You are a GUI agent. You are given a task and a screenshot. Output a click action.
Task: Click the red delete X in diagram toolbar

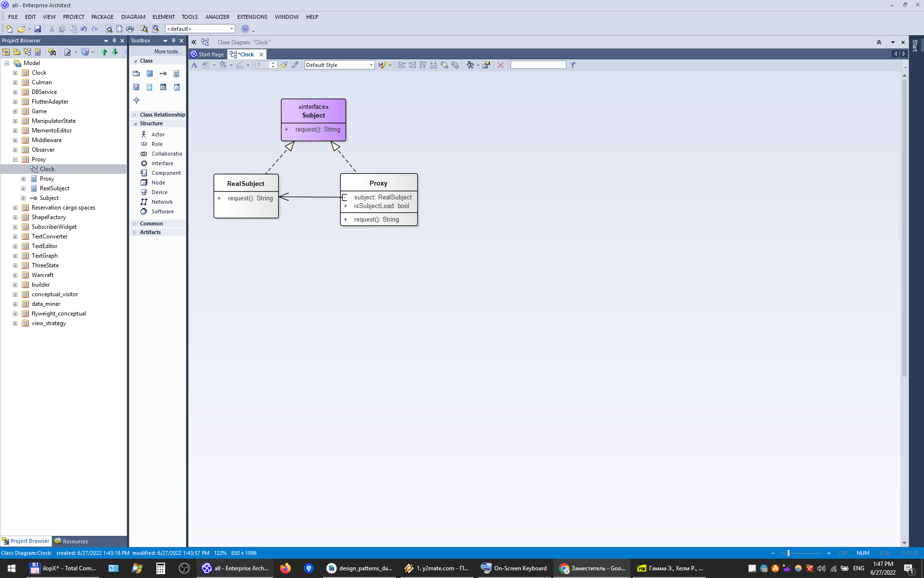(x=500, y=65)
